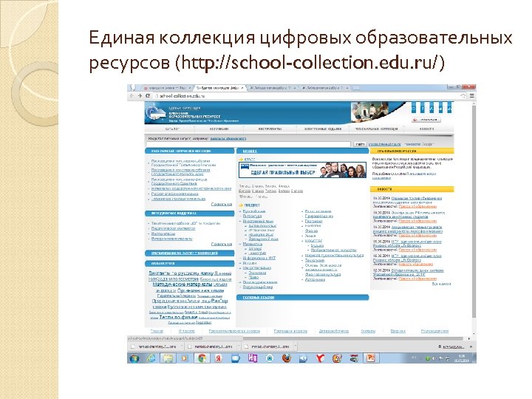
Task: Open second download item dropdown arrow
Action: 239,347
